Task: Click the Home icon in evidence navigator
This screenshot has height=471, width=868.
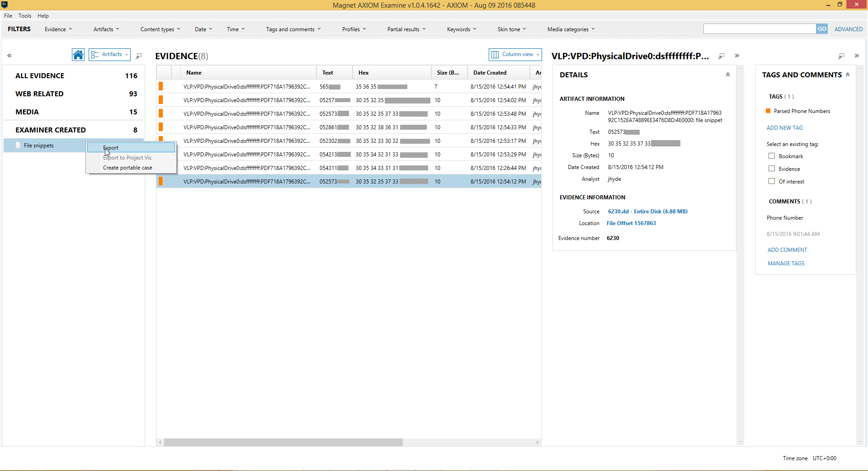Action: (x=78, y=55)
